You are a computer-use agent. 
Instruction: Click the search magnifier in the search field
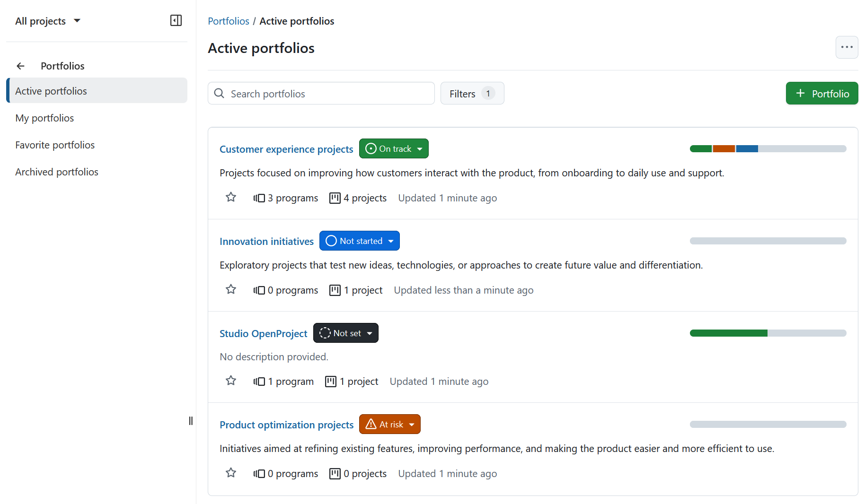click(219, 93)
